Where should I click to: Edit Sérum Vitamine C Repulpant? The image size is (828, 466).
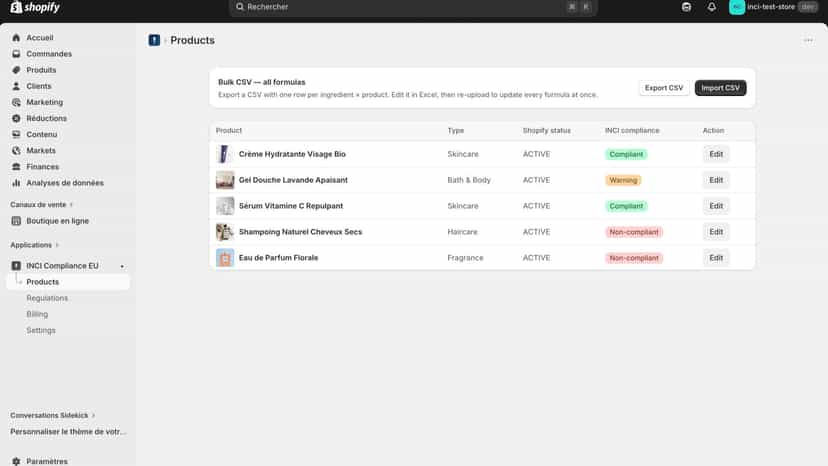click(716, 206)
